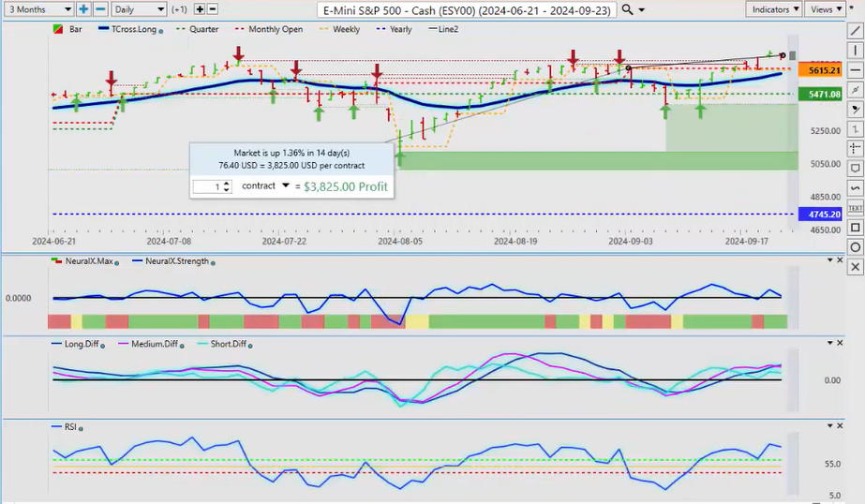This screenshot has width=865, height=504.
Task: Click the green 5471.08 price label
Action: pos(820,95)
